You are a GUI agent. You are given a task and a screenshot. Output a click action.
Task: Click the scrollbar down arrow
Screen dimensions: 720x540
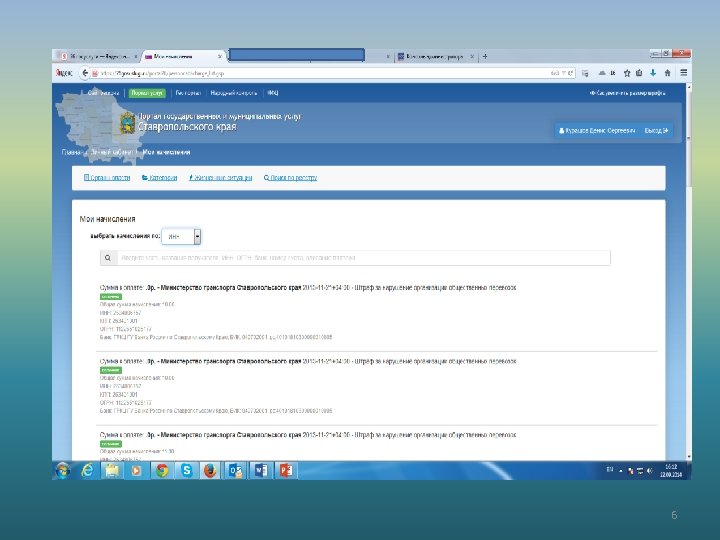point(688,457)
